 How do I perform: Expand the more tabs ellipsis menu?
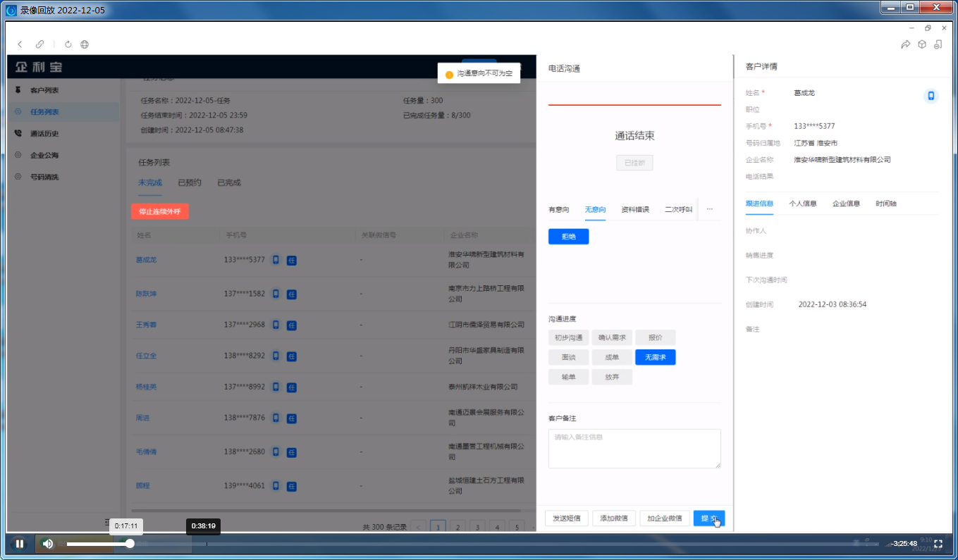coord(709,209)
